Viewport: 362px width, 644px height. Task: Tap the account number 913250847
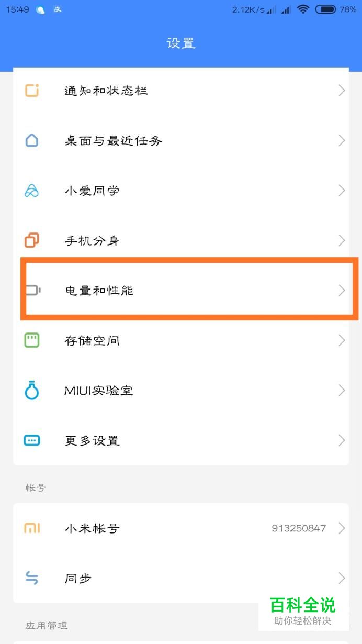pyautogui.click(x=299, y=528)
